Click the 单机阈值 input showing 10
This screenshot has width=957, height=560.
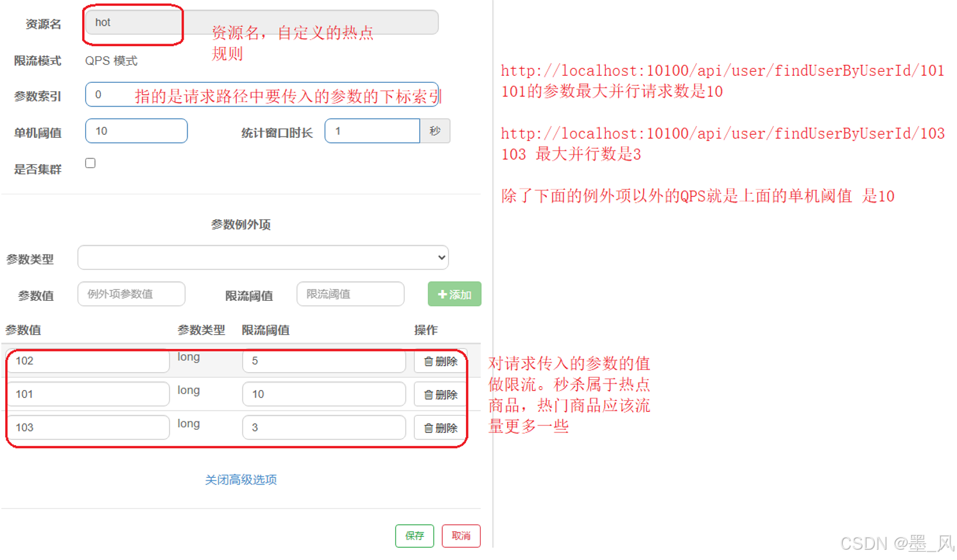(x=136, y=131)
